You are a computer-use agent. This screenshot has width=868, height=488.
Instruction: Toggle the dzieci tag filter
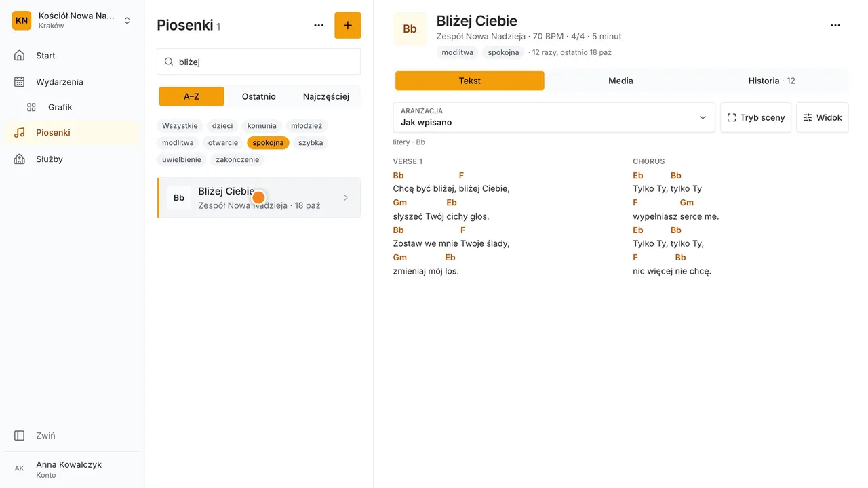pos(222,125)
